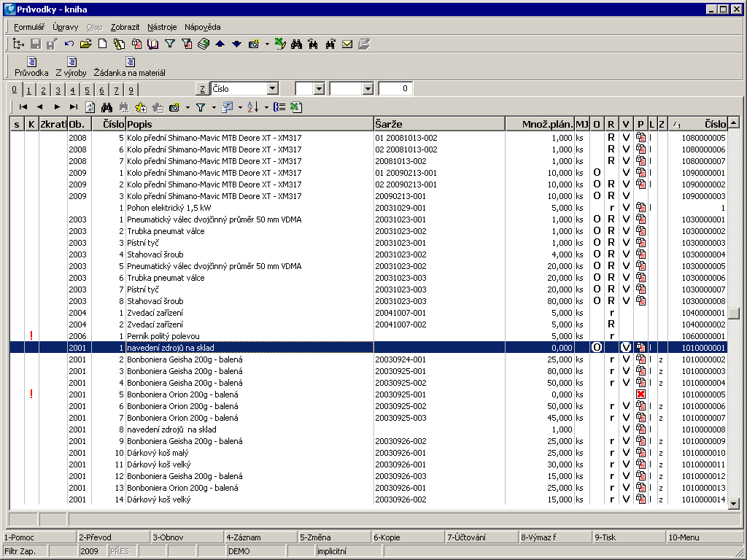The width and height of the screenshot is (747, 560).
Task: Jump to first record navigation icon
Action: (x=23, y=107)
